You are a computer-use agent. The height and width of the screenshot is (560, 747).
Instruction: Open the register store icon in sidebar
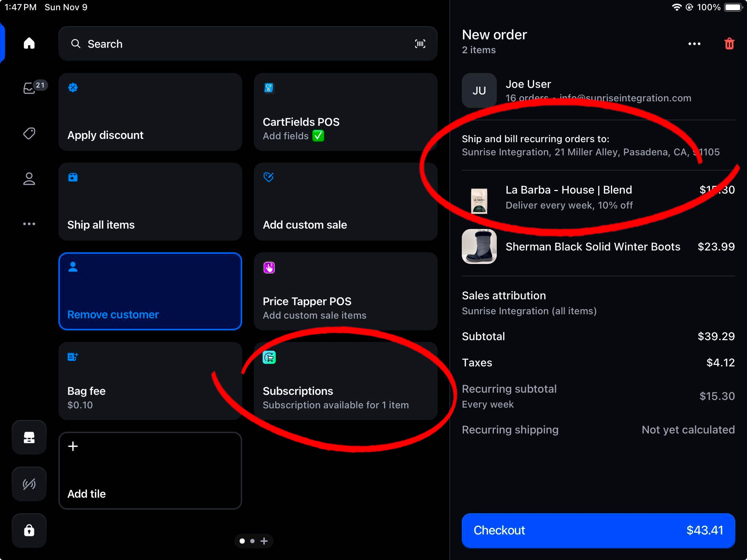29,437
